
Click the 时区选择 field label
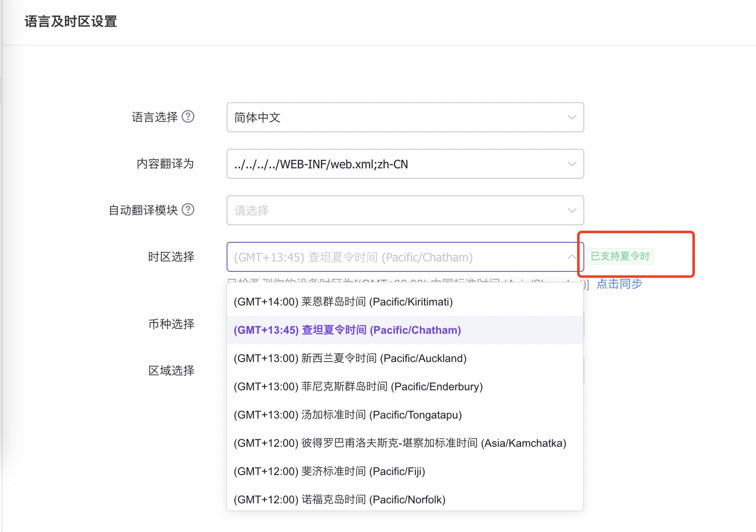tap(171, 257)
